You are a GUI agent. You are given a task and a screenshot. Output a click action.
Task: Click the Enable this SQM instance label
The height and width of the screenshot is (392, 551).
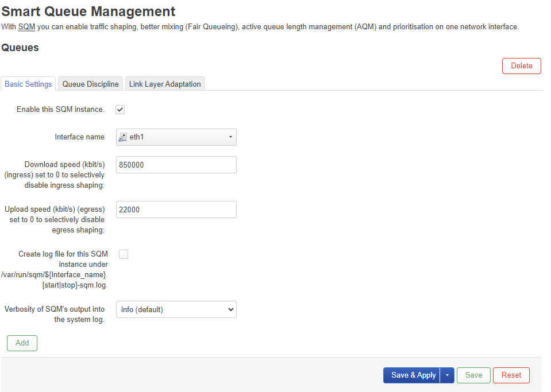click(60, 109)
